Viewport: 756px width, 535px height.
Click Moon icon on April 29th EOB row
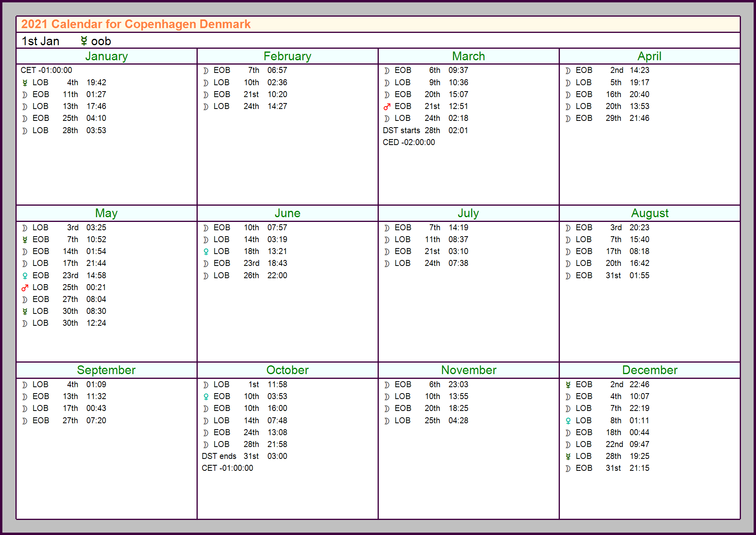568,118
